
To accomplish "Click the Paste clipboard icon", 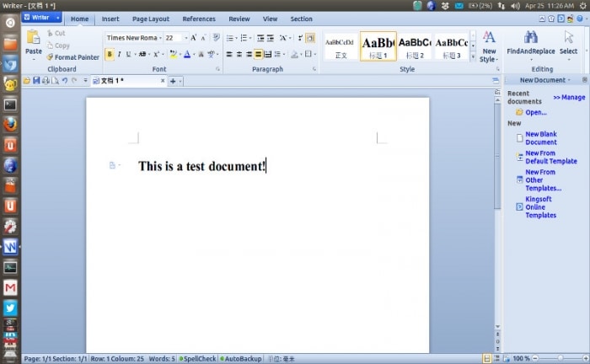I will point(33,38).
